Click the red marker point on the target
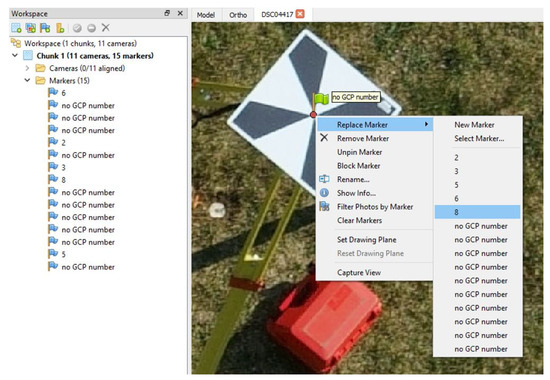Screen dimensions: 550x380 (313, 114)
